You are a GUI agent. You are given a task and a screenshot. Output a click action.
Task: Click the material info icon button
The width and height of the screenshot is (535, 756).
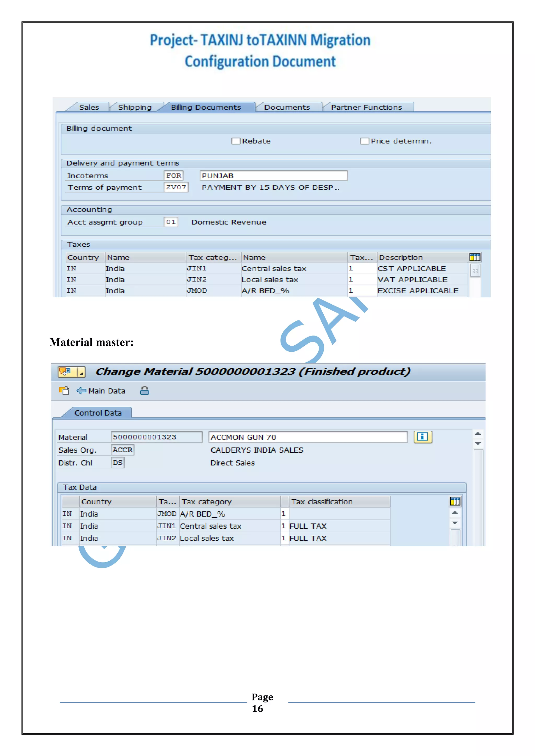423,437
